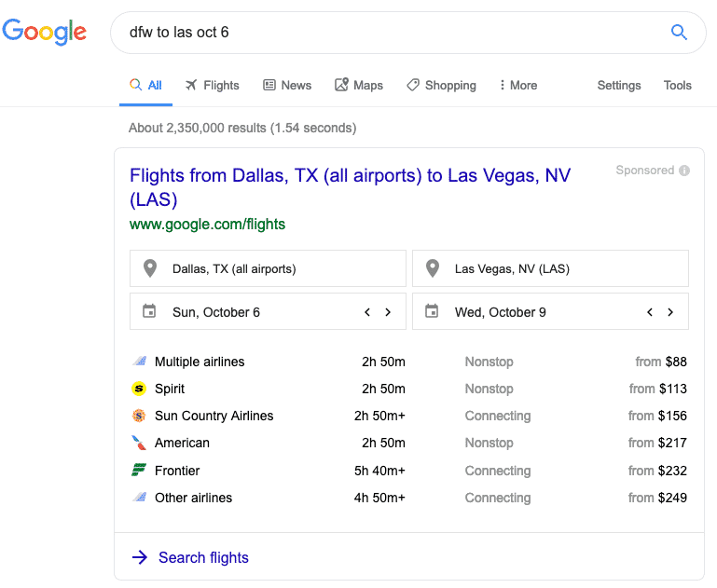Select the American nonstop flight row

409,443
